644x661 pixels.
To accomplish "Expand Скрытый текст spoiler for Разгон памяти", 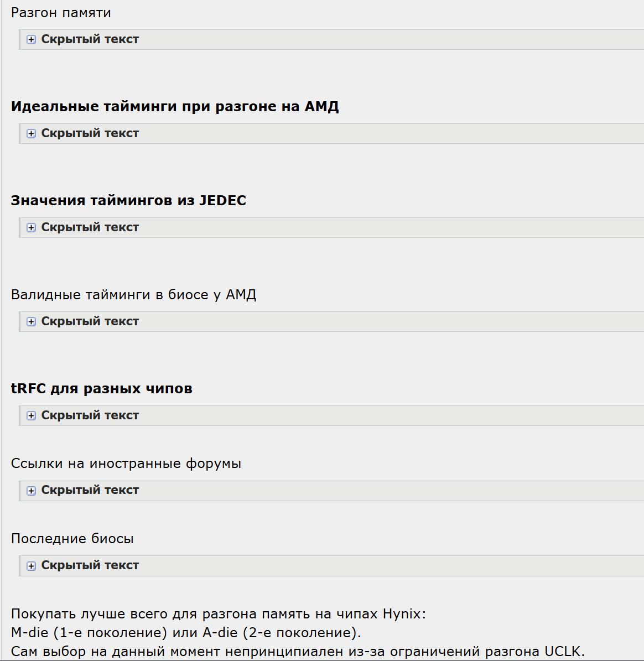I will click(x=90, y=39).
